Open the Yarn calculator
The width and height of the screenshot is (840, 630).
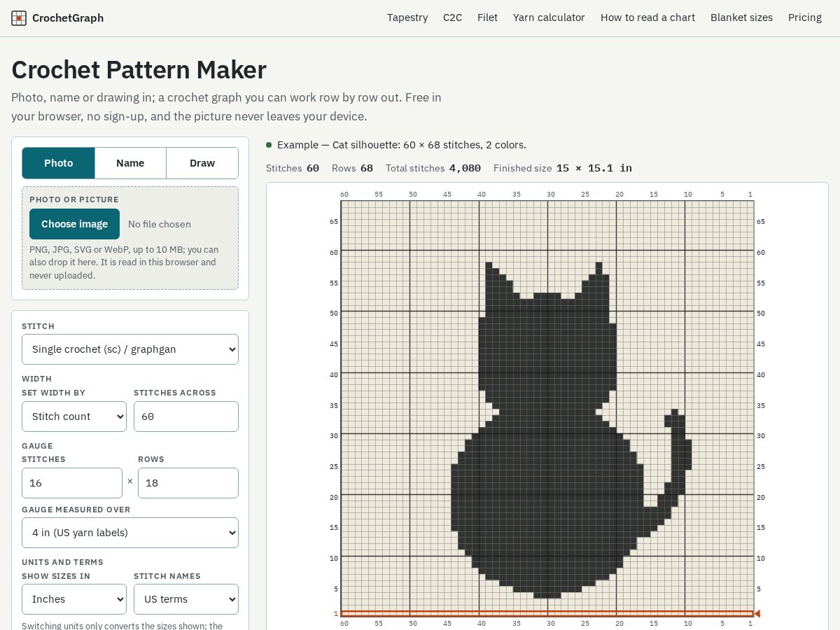(549, 17)
